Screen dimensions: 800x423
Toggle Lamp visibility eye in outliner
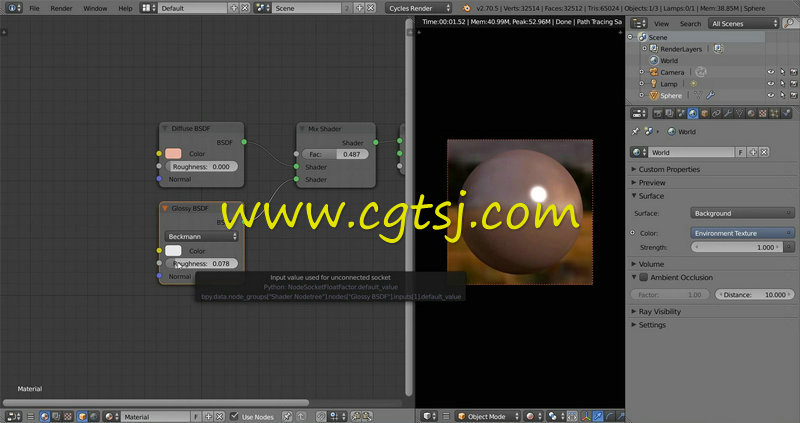tap(771, 84)
